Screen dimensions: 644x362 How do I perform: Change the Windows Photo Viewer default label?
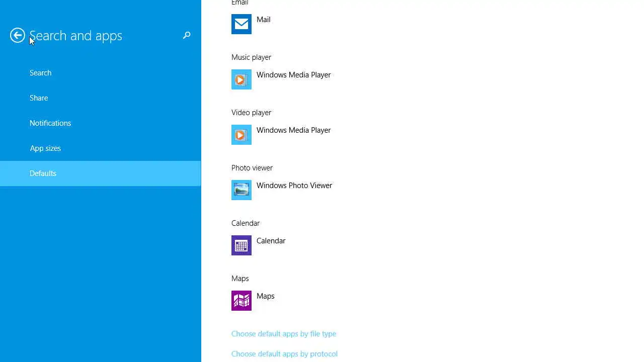pyautogui.click(x=294, y=186)
